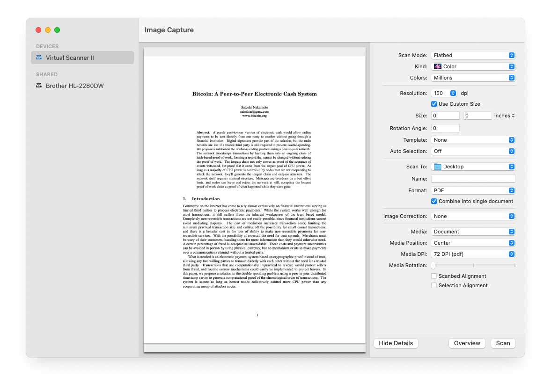Click the 'Satoshi Nakamoto' author text in preview
Viewport: 551px width, 392px height.
click(254, 107)
